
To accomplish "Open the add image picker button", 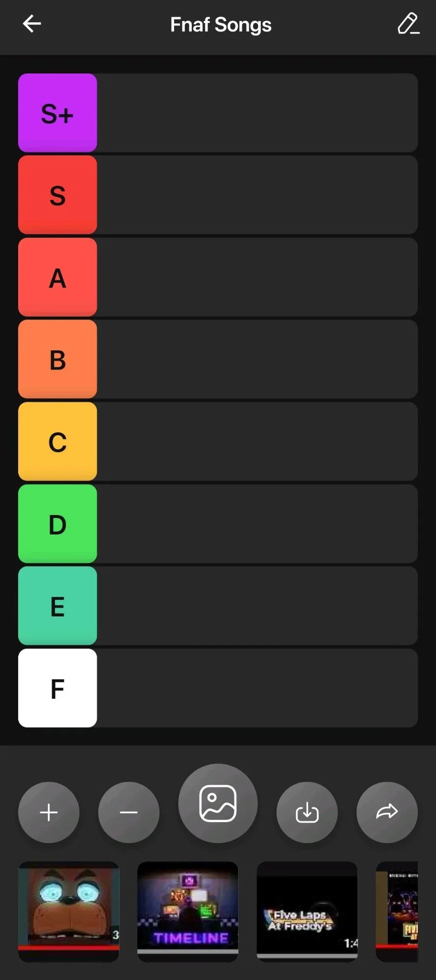I will (218, 803).
